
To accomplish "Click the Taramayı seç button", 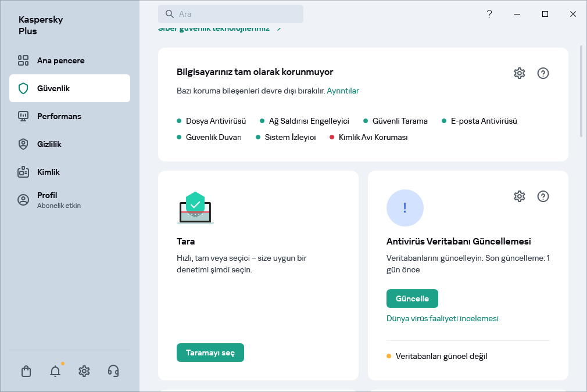I will click(x=210, y=353).
